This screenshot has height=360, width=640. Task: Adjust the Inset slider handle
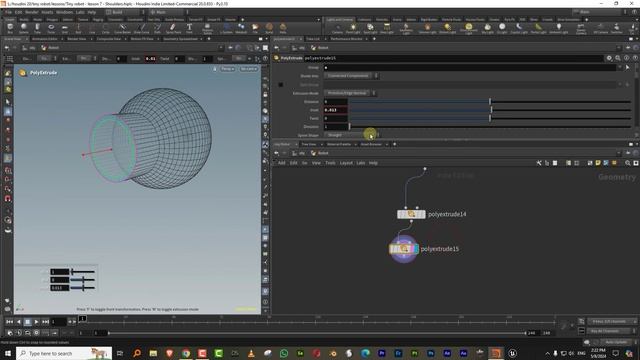click(491, 110)
